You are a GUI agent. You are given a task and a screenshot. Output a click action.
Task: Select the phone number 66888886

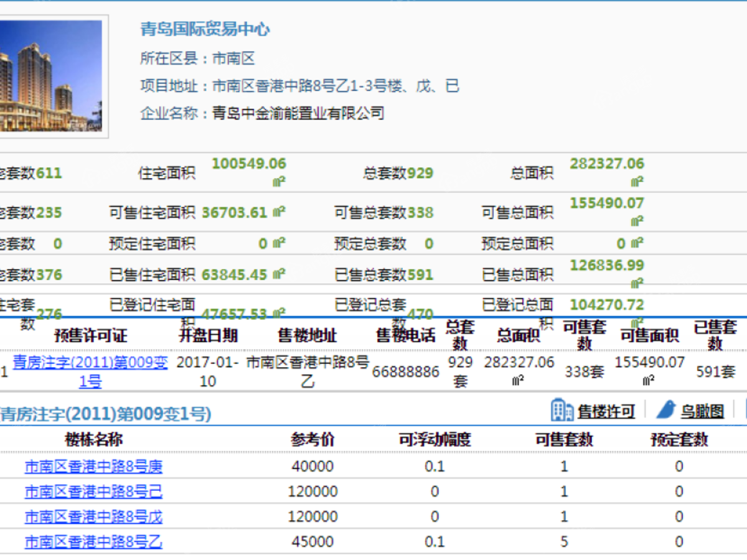(x=405, y=372)
